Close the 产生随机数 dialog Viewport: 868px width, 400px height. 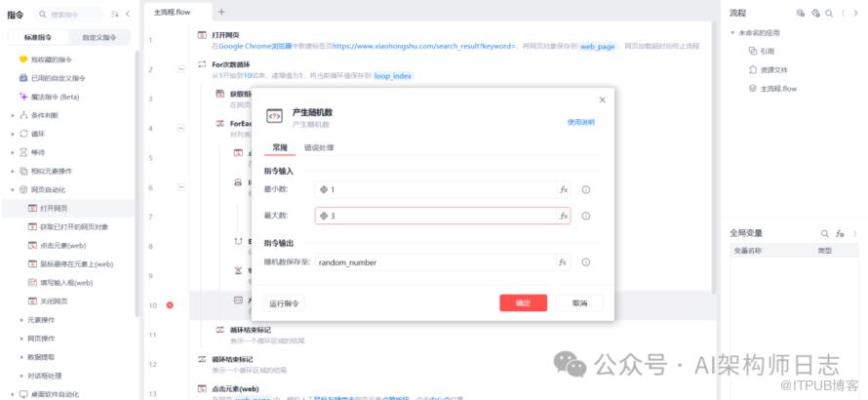point(603,100)
